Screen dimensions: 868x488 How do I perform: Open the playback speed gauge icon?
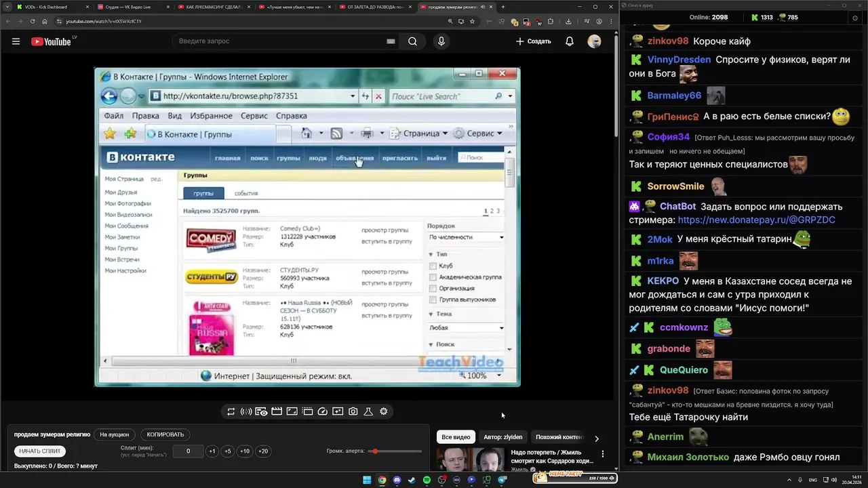[323, 411]
